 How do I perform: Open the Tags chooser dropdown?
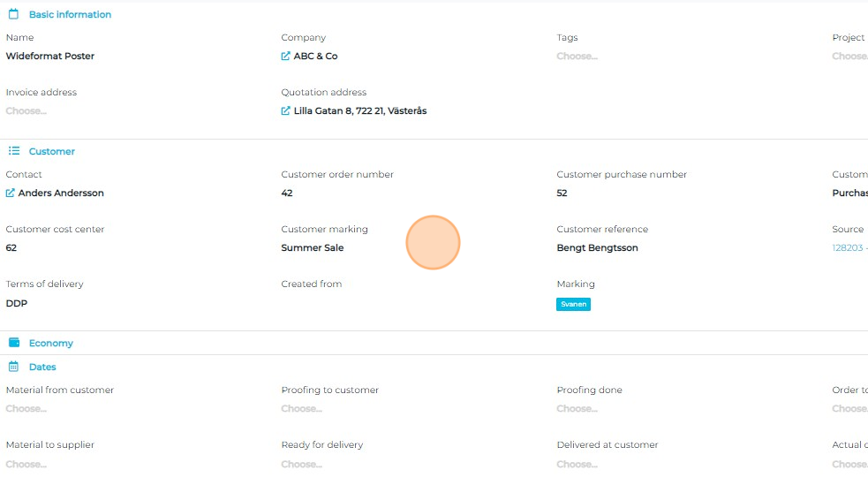pyautogui.click(x=577, y=57)
